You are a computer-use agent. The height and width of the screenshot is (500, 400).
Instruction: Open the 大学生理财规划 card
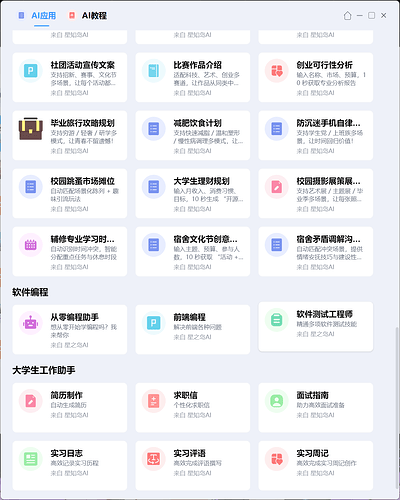coord(193,193)
